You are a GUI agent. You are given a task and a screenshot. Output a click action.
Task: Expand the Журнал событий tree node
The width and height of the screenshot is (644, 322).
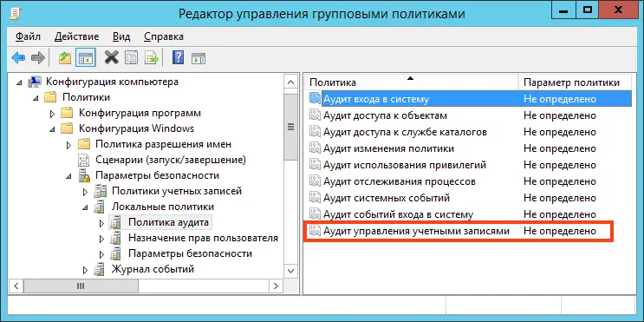pyautogui.click(x=86, y=270)
